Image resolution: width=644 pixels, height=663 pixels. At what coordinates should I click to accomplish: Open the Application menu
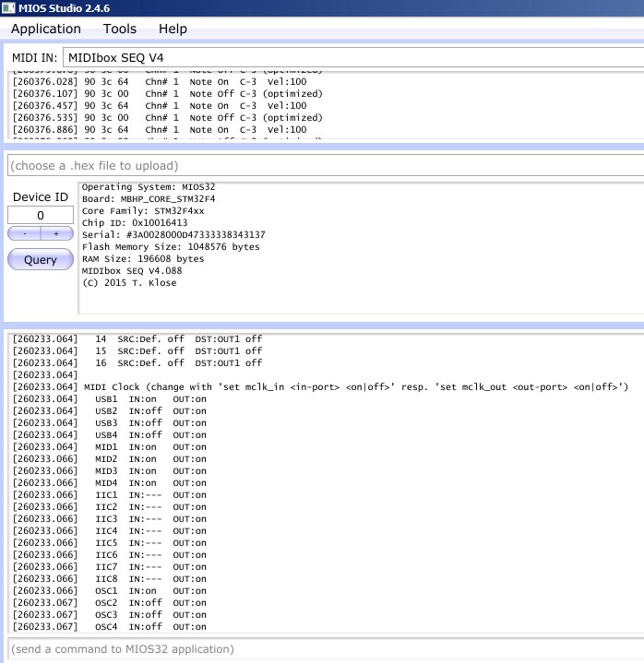tap(46, 29)
